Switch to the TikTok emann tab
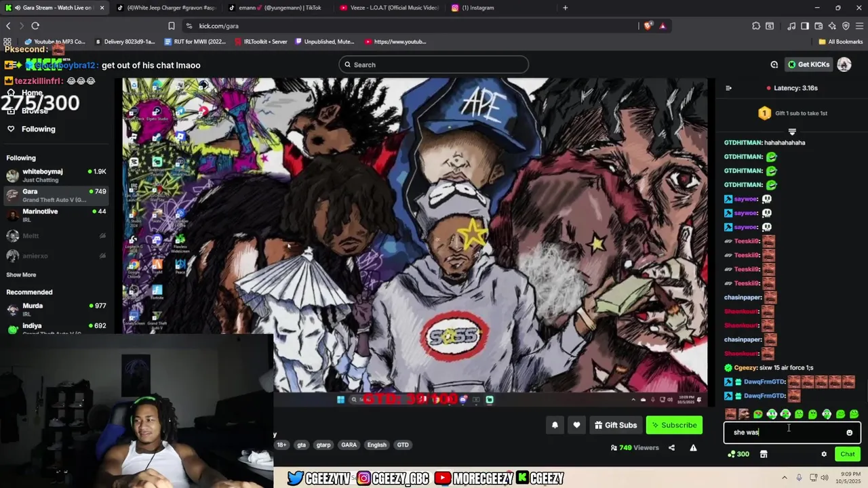 [x=275, y=7]
